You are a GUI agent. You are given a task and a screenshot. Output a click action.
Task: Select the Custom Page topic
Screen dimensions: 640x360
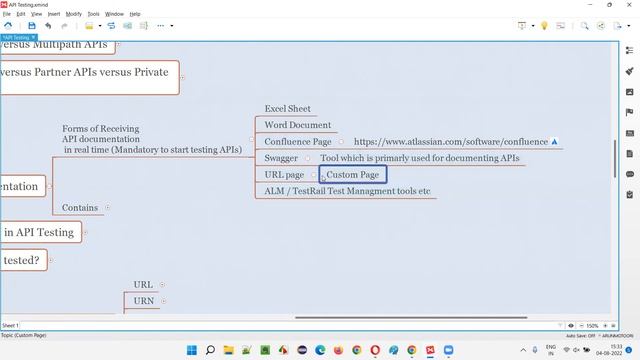tap(353, 175)
